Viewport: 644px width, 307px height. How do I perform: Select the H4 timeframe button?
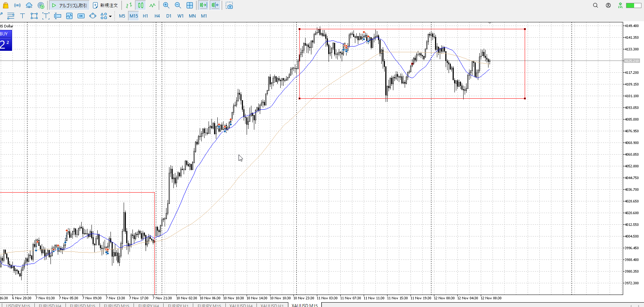[x=157, y=16]
